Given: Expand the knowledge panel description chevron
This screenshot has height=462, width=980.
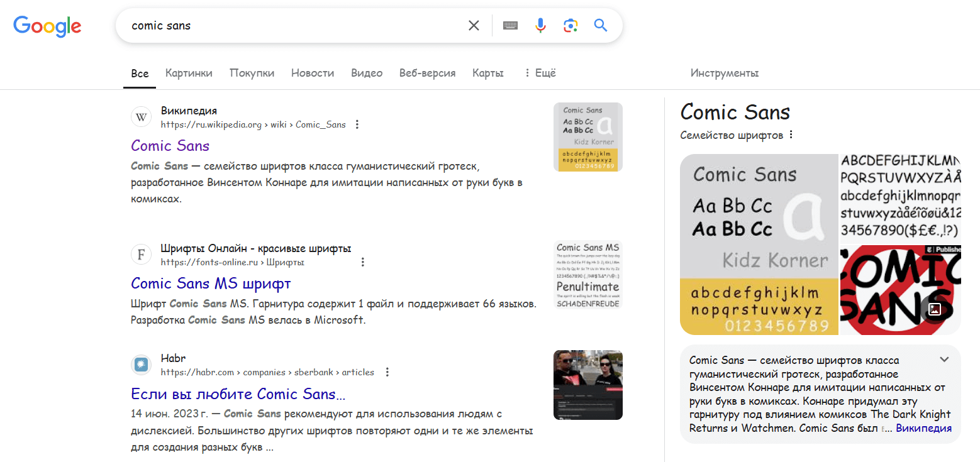Looking at the screenshot, I should pyautogui.click(x=944, y=360).
